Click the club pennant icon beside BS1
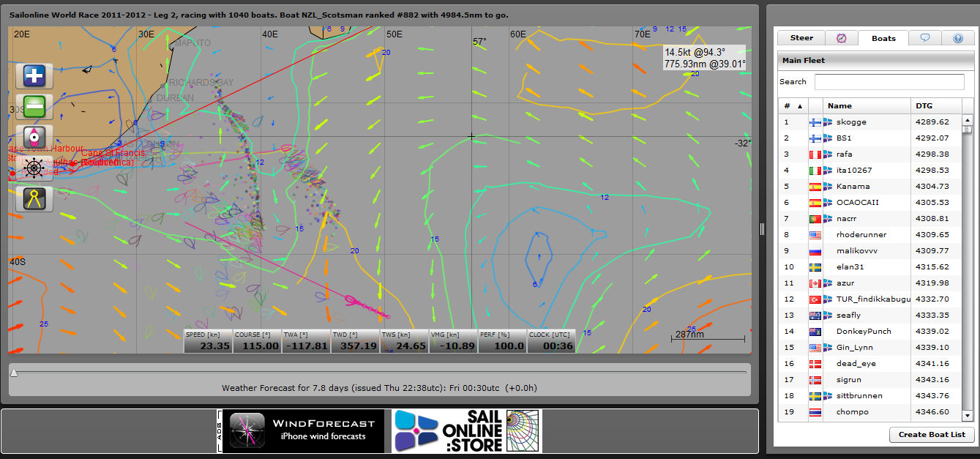The width and height of the screenshot is (980, 459). click(x=828, y=138)
